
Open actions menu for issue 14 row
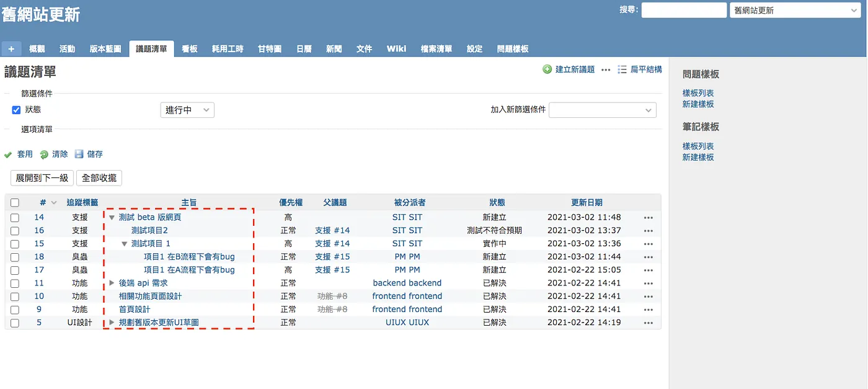pos(649,218)
